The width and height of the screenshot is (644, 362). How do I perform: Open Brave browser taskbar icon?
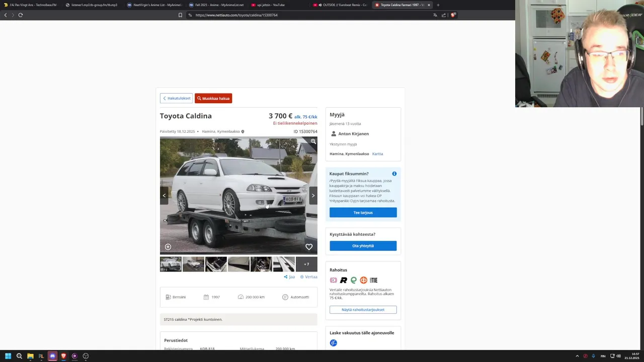click(x=63, y=356)
